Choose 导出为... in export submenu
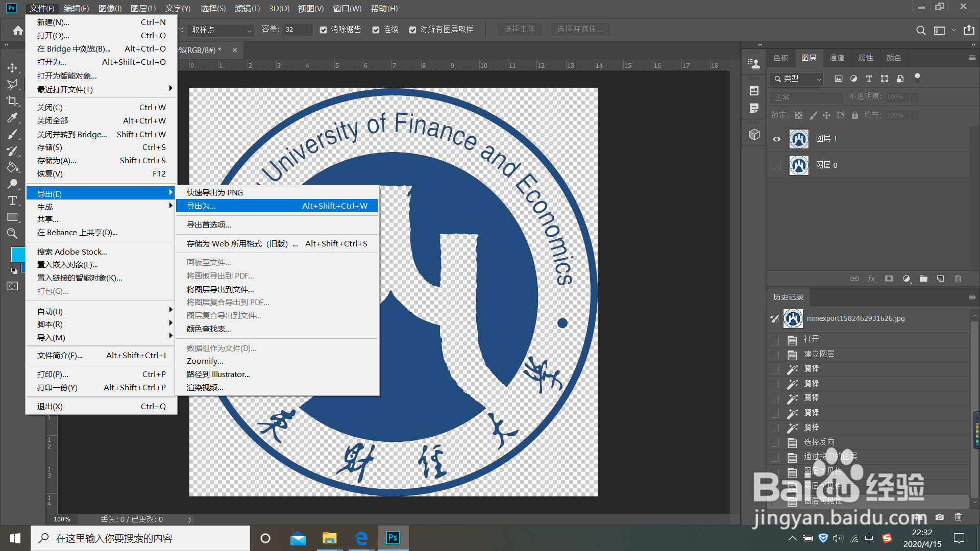This screenshot has height=551, width=980. [277, 206]
